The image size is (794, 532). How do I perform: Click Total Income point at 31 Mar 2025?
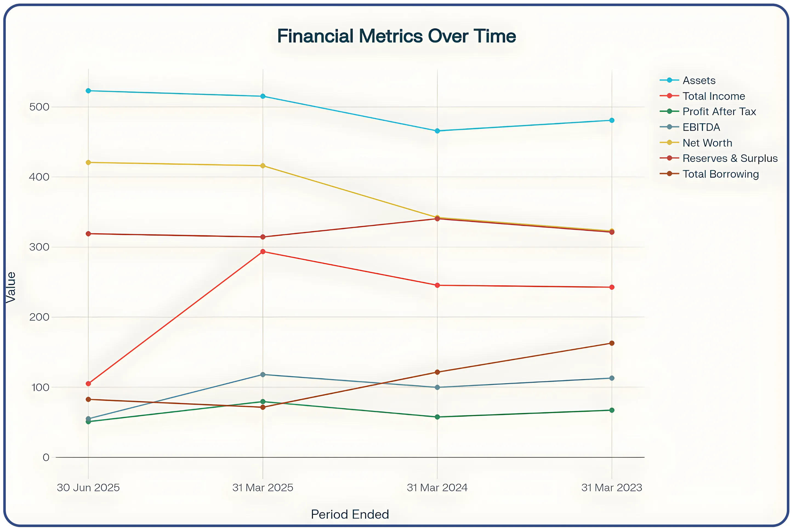pos(263,252)
